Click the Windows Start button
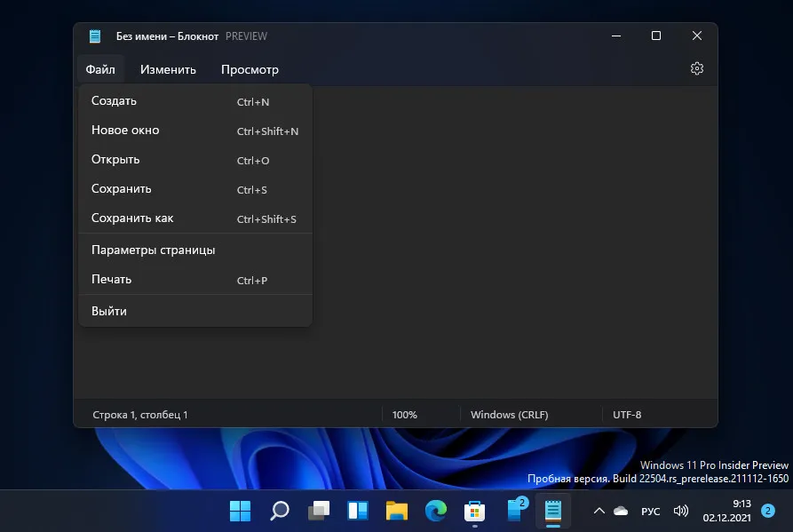 click(241, 511)
